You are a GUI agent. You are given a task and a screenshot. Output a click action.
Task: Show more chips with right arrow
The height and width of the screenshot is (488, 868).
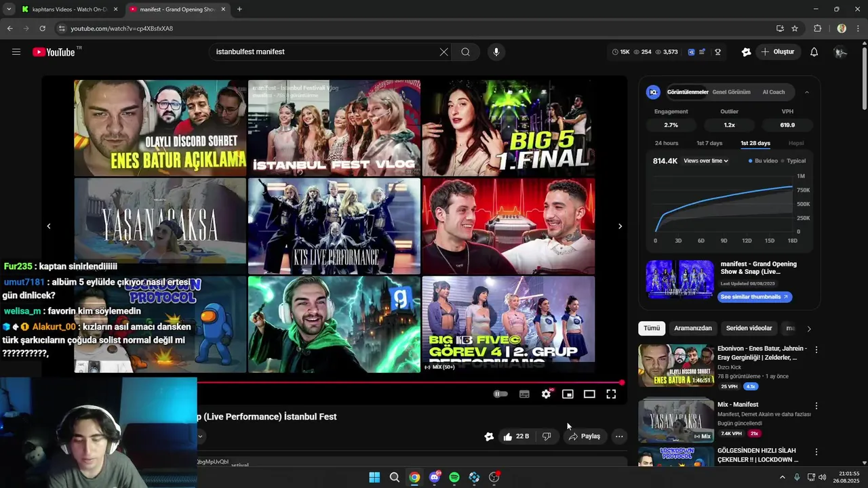point(808,329)
